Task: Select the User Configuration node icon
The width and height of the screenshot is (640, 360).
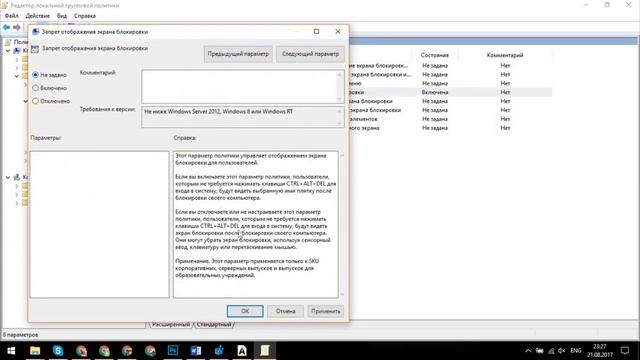Action: 17,177
